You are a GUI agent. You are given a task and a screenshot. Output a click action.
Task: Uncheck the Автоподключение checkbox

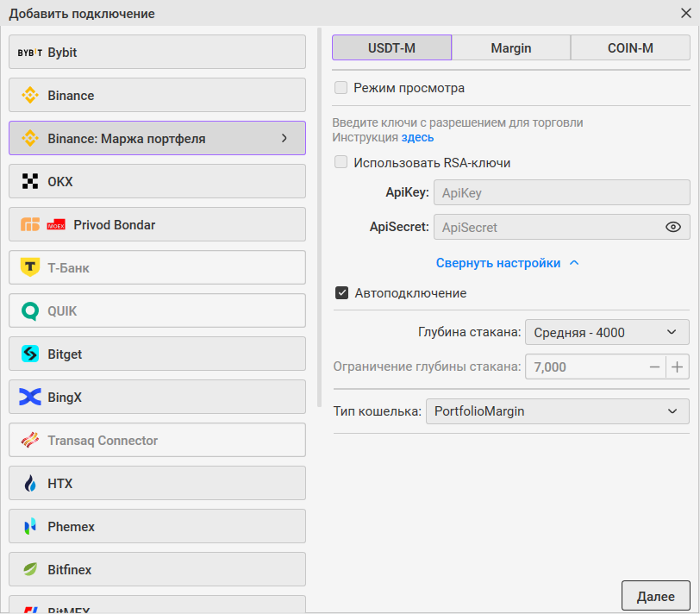341,293
